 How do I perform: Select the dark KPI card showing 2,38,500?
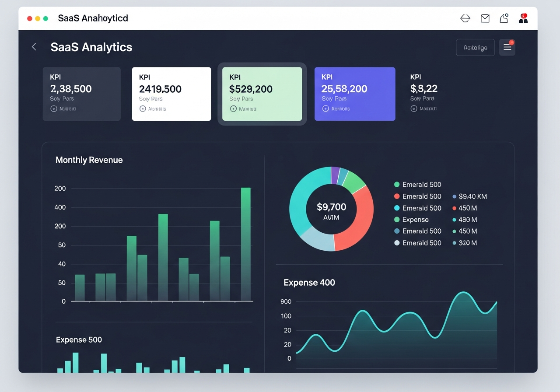[82, 94]
